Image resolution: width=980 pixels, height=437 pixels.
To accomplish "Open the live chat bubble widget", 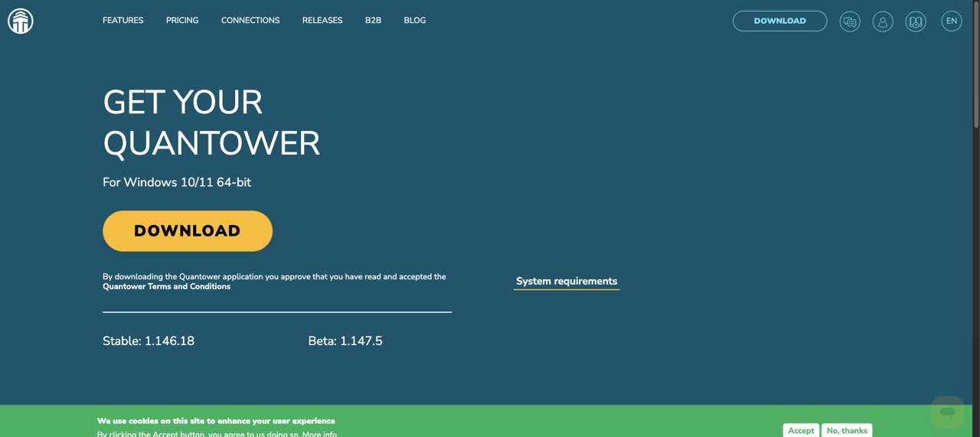I will [x=948, y=413].
